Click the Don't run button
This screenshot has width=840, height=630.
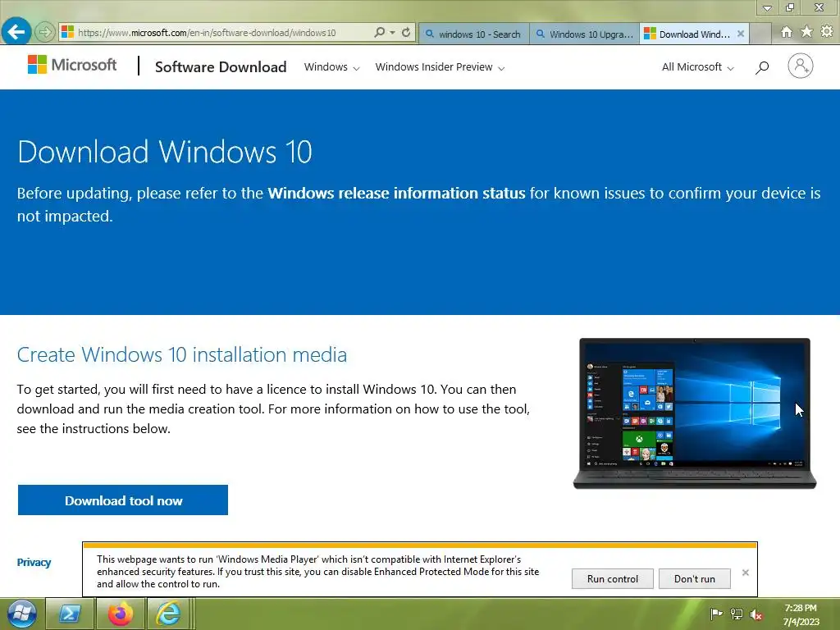pos(694,578)
